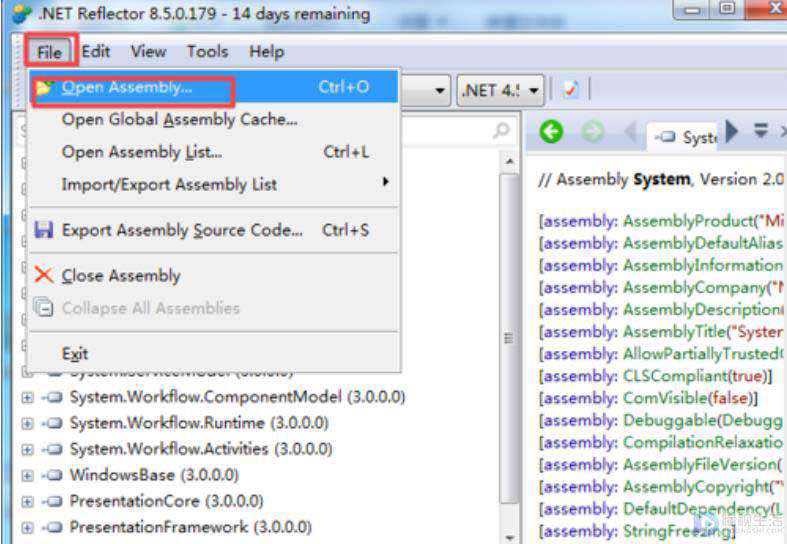Screen dimensions: 787x544
Task: Click the AssemblyCopyright attribute link
Action: (696, 486)
